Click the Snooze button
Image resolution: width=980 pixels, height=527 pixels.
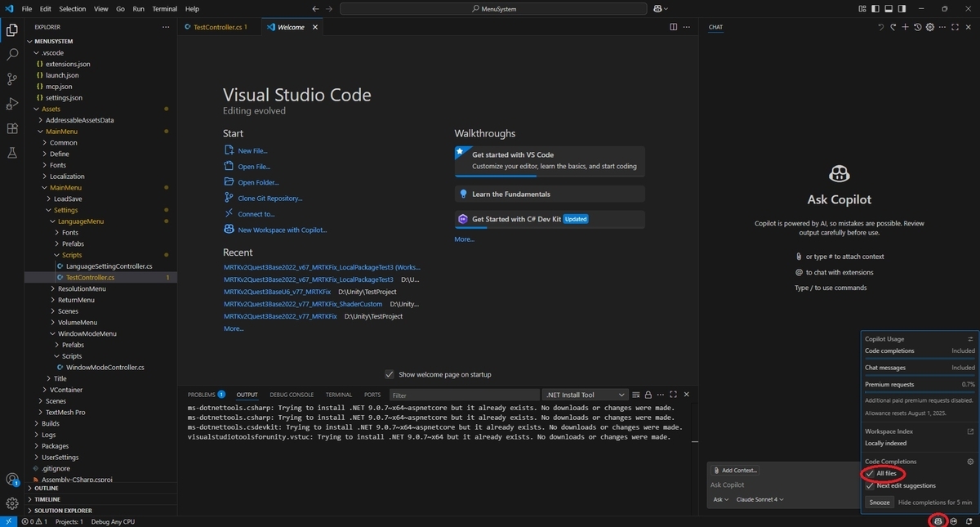880,502
